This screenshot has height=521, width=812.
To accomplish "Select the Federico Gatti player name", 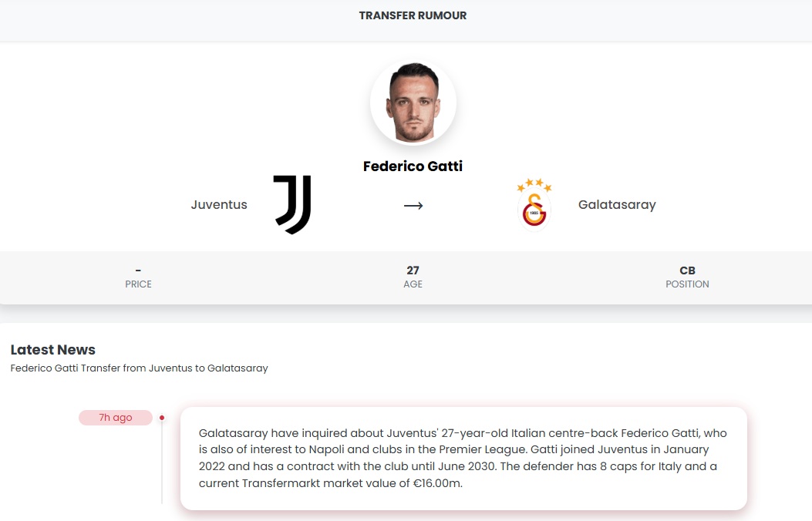I will (413, 166).
